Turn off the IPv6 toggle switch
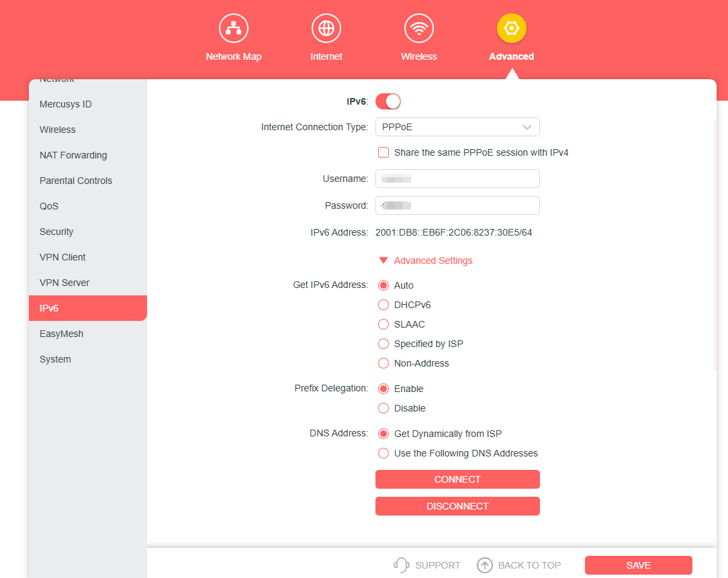 pos(388,101)
